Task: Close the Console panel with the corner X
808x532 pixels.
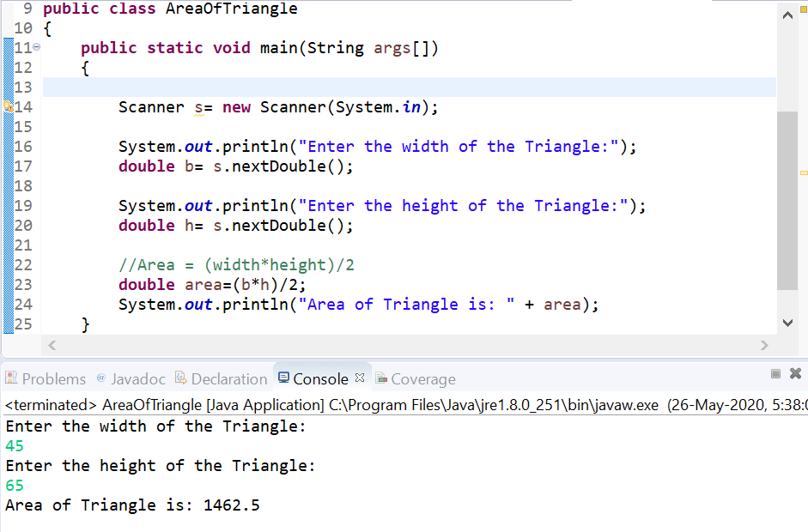Action: click(794, 372)
